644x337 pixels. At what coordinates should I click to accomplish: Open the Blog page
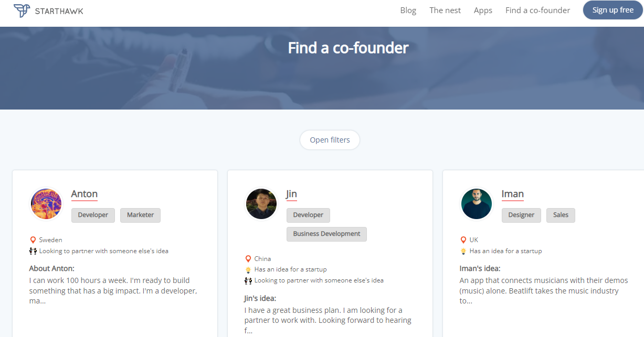click(x=408, y=10)
